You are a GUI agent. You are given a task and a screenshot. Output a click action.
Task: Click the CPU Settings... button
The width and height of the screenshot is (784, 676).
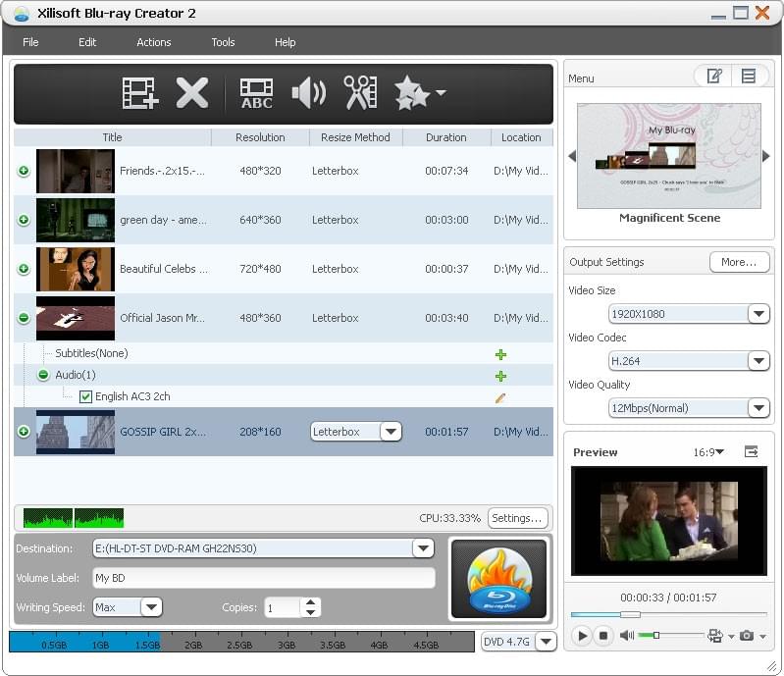click(517, 518)
